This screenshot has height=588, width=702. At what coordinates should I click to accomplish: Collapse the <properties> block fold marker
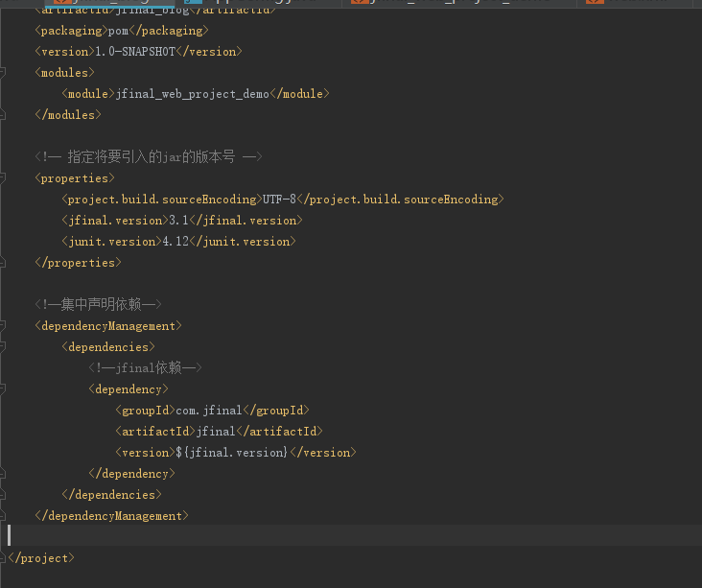pyautogui.click(x=2, y=177)
